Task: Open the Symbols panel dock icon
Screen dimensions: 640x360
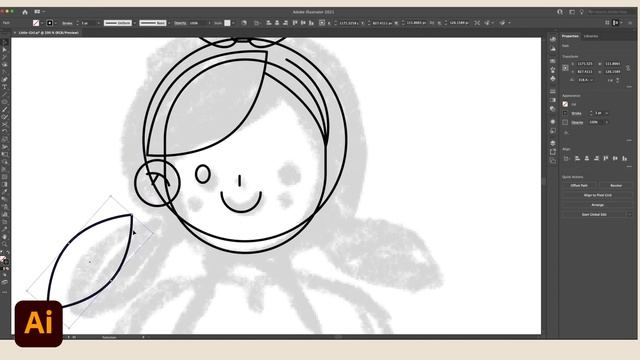Action: [x=553, y=78]
